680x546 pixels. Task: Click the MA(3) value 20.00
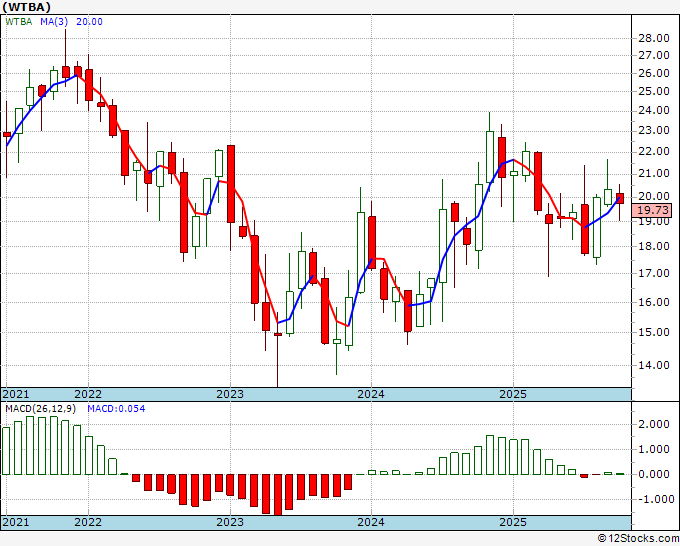point(89,22)
